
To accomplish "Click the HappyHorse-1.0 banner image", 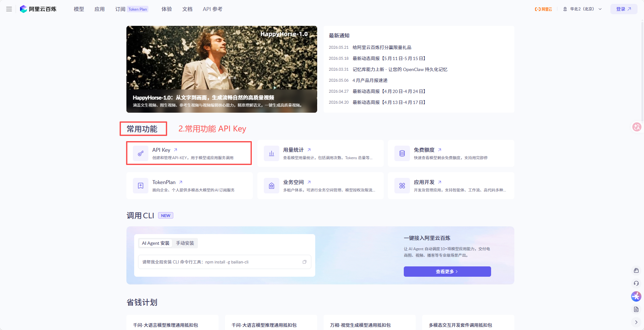I will (x=222, y=69).
